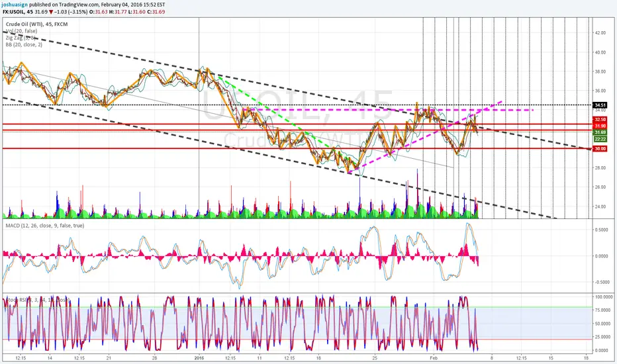
Task: Open the joshuasign author profile link
Action: click(x=14, y=5)
